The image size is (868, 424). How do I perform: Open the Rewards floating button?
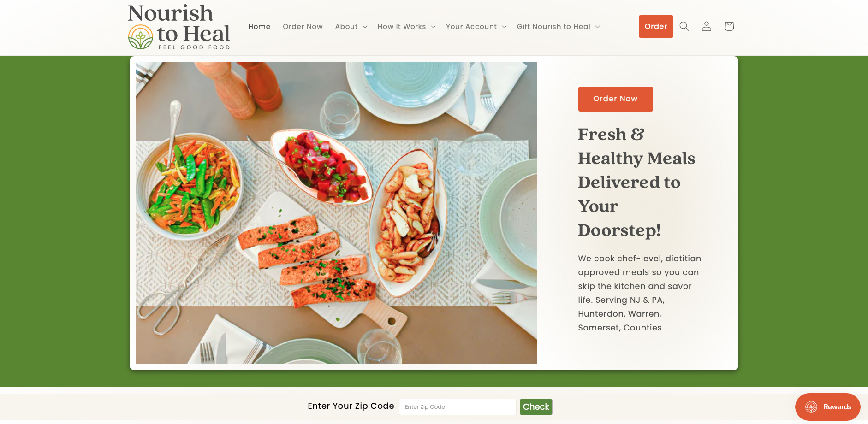click(827, 407)
